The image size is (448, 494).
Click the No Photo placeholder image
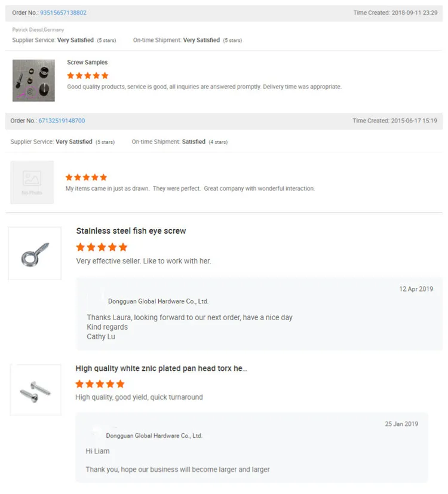pos(32,182)
